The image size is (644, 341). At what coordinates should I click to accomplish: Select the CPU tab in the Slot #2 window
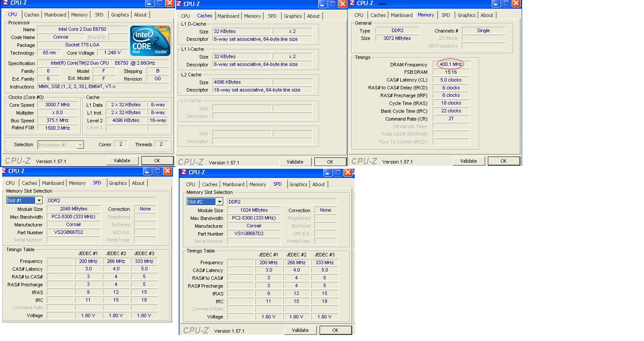(x=190, y=184)
